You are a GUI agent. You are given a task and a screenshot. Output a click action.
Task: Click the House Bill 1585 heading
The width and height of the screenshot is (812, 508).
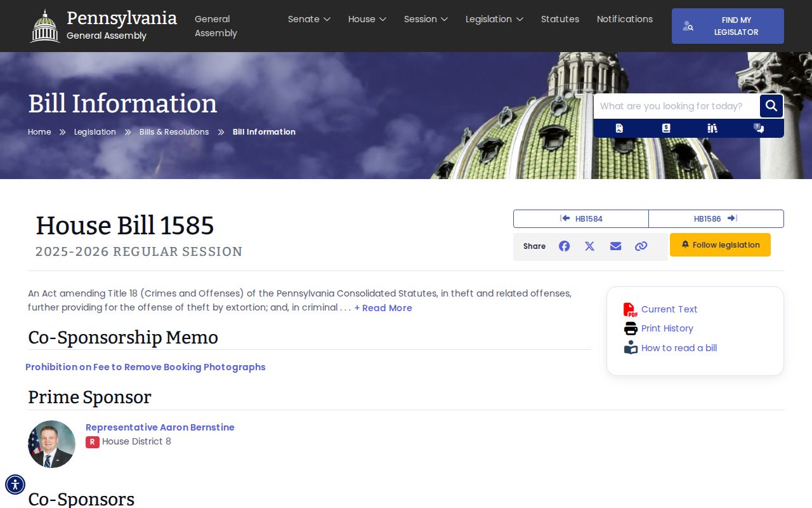[125, 225]
